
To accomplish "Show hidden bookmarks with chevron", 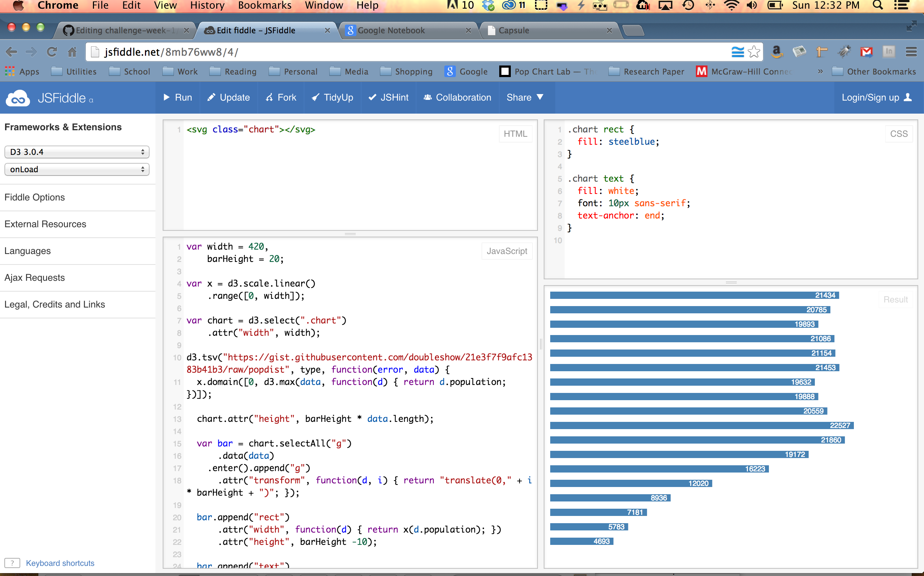I will (820, 72).
